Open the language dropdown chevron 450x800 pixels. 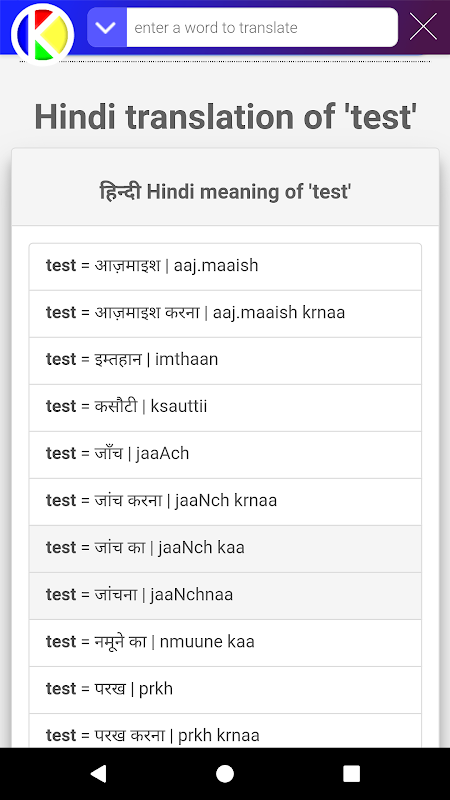pos(107,28)
